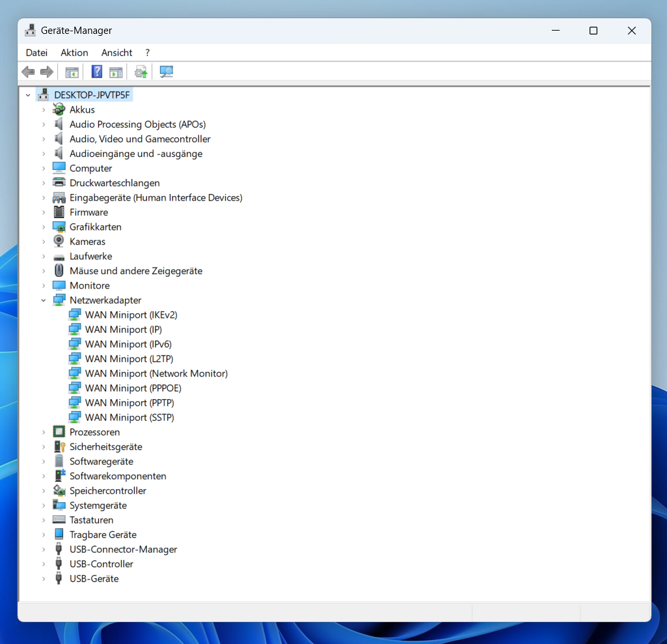This screenshot has height=644, width=667.
Task: Select the USB-Connector-Manager label
Action: [124, 549]
